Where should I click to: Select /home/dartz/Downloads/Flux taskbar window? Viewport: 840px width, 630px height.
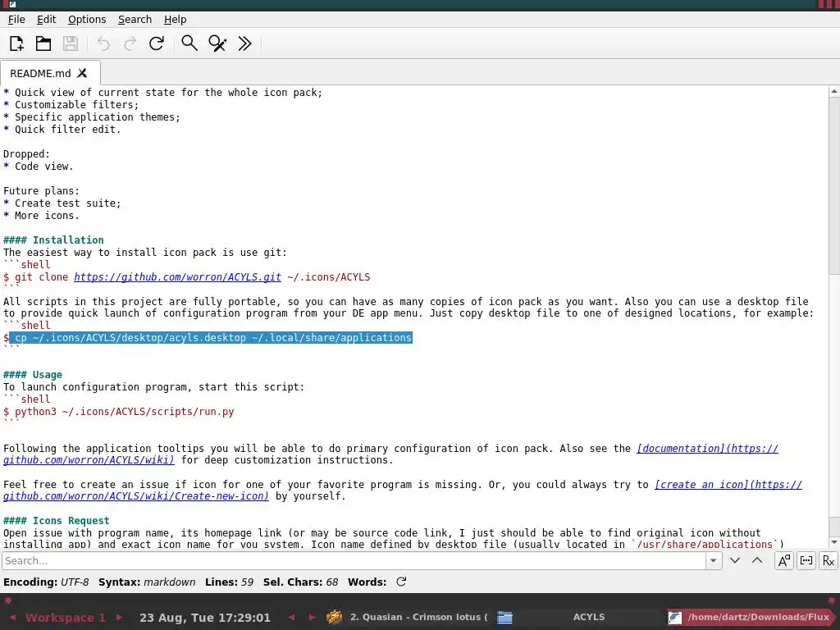click(751, 617)
